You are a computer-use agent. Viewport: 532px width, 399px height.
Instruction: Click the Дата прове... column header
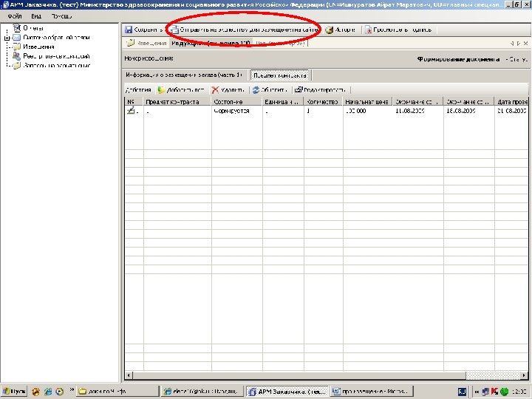tap(511, 101)
